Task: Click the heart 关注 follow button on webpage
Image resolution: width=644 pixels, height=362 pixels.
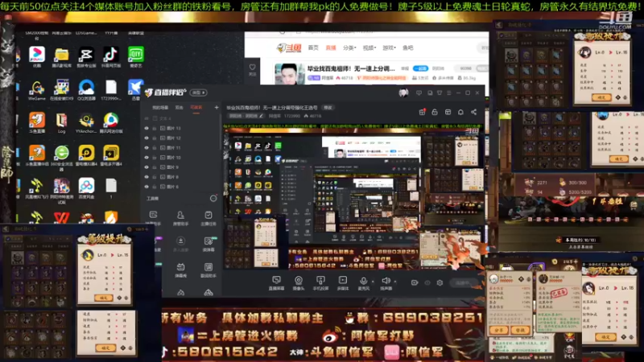Action: (x=252, y=69)
